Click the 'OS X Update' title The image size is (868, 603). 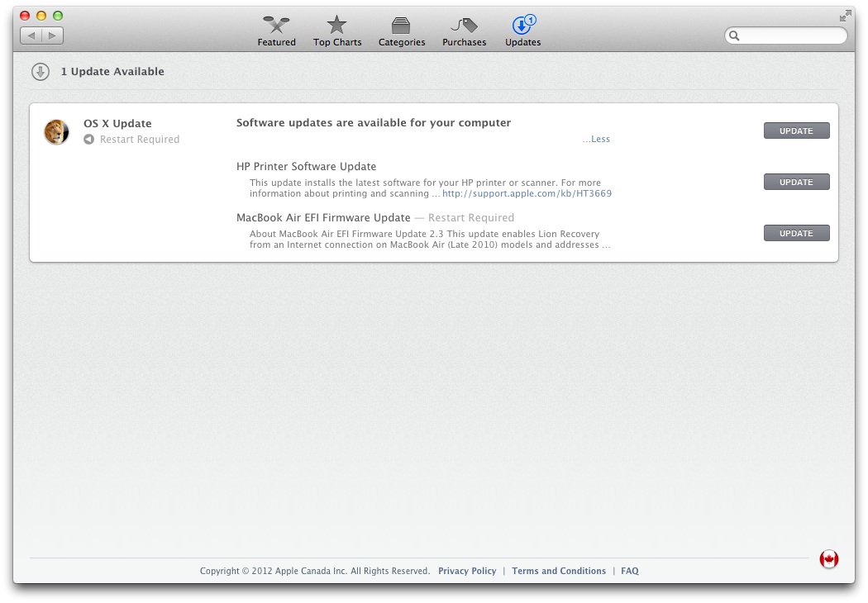pyautogui.click(x=117, y=123)
